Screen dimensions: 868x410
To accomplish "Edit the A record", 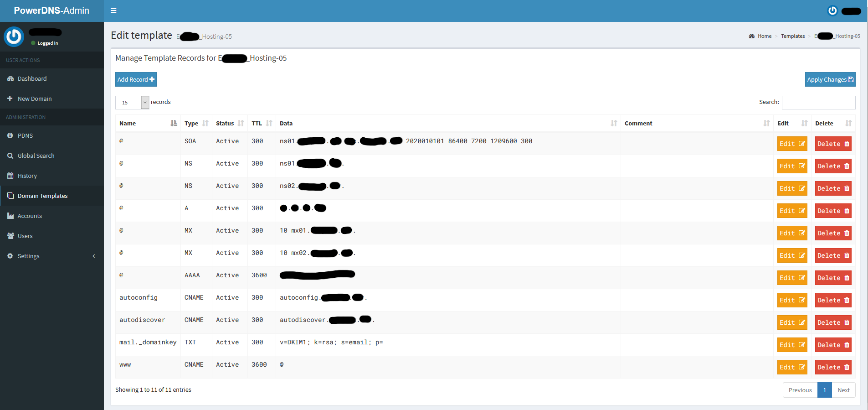I will click(x=792, y=211).
